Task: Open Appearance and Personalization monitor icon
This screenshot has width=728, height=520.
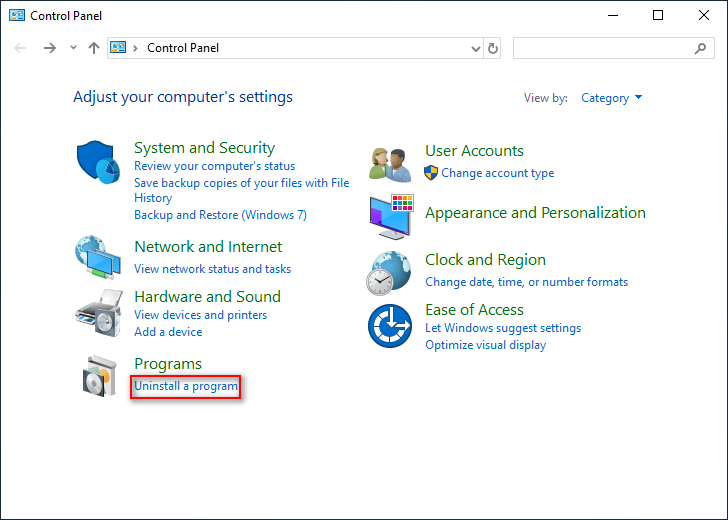Action: pyautogui.click(x=390, y=214)
